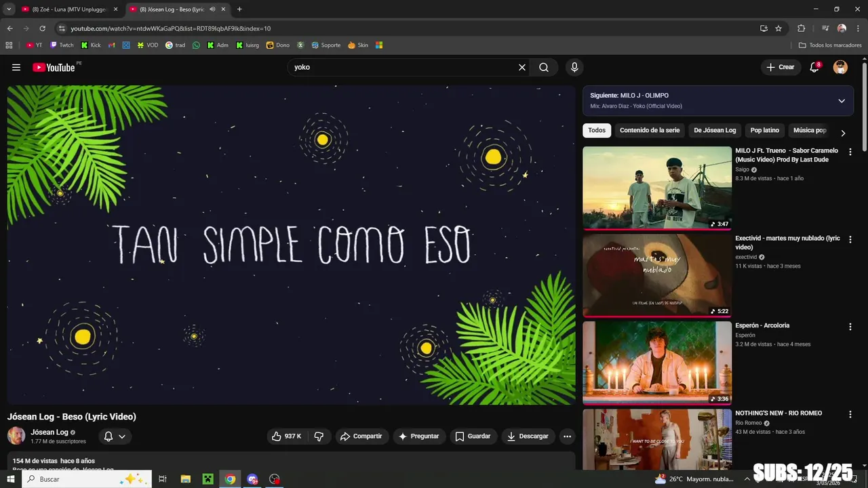Select the De Jósean Log chip
This screenshot has width=868, height=488.
715,130
